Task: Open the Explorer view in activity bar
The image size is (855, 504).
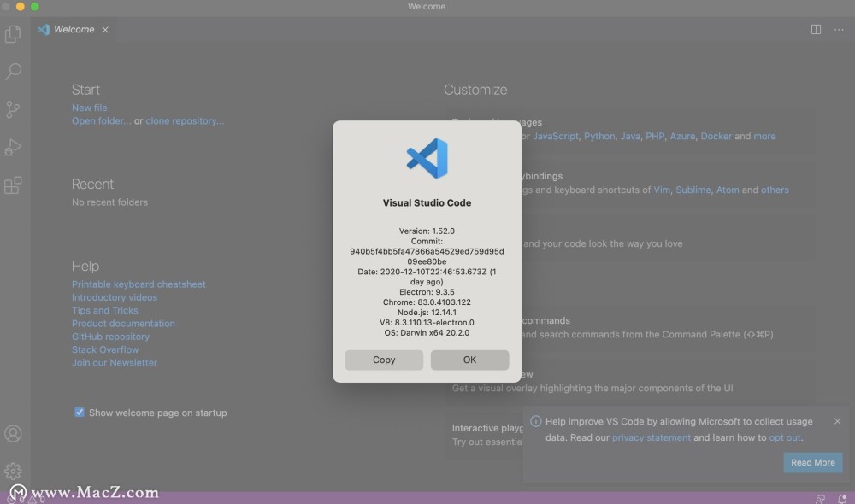Action: [13, 34]
